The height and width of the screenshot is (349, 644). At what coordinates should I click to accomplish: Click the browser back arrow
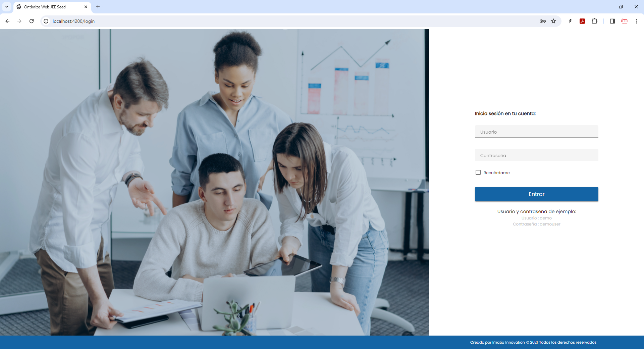pos(7,21)
